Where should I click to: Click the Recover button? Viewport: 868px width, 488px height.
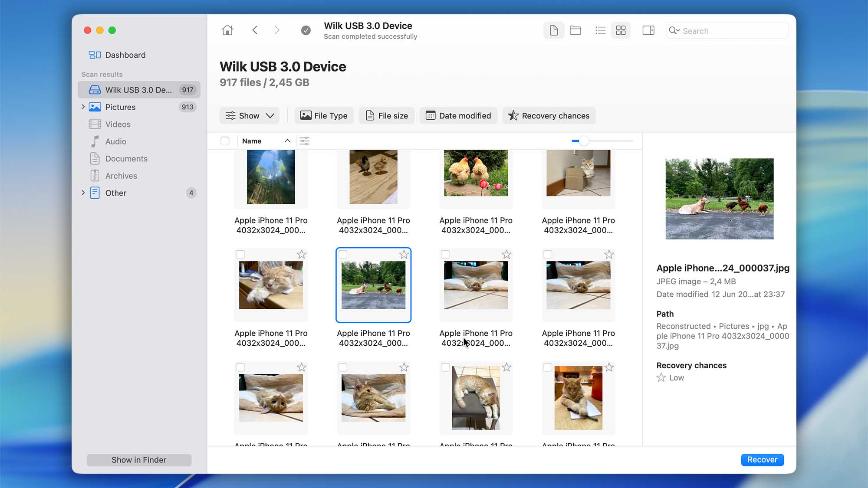(762, 460)
